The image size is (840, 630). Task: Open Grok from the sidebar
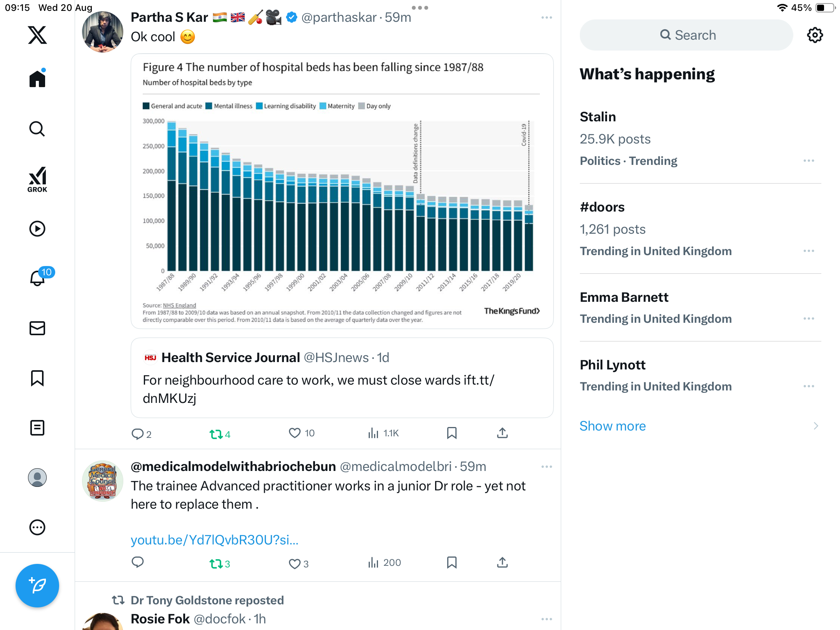[x=37, y=179]
